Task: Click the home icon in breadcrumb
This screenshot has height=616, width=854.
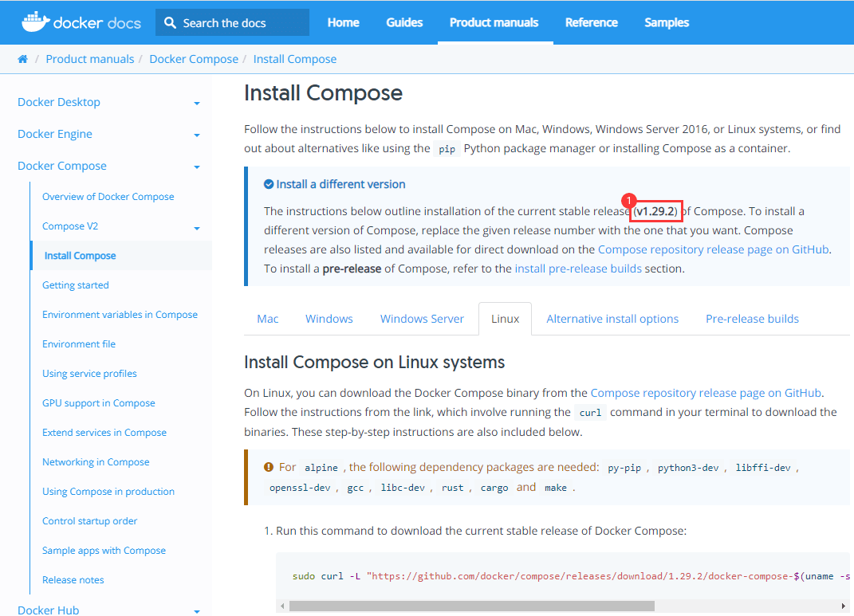Action: tap(22, 59)
